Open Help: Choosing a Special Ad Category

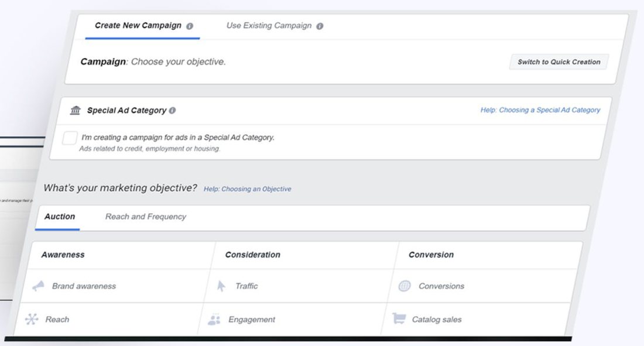540,110
